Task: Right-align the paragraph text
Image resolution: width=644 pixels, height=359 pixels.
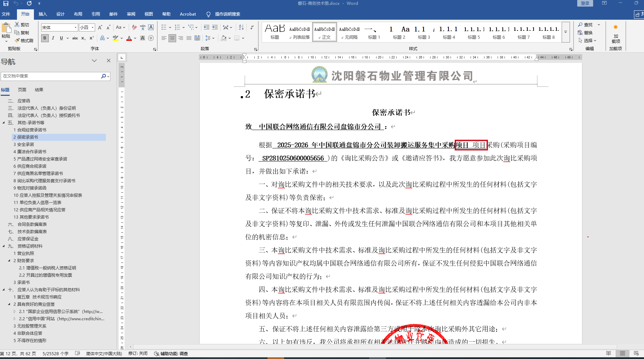Action: [x=180, y=38]
